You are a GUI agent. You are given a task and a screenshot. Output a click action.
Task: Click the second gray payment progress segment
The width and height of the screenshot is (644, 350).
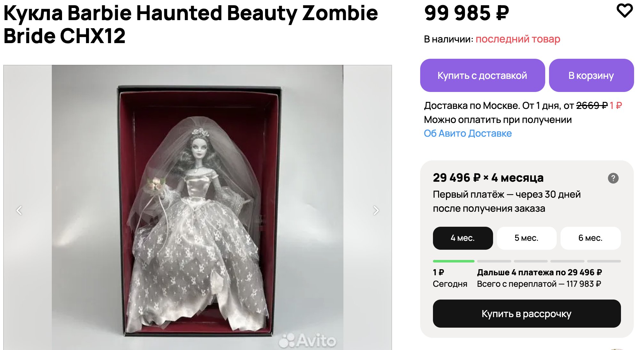point(494,261)
